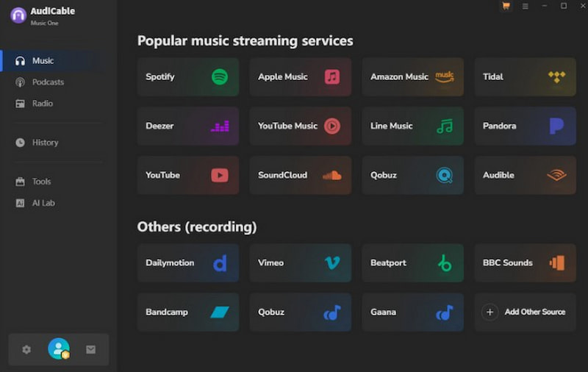Click the Deezer label text
588x372 pixels.
coord(159,126)
